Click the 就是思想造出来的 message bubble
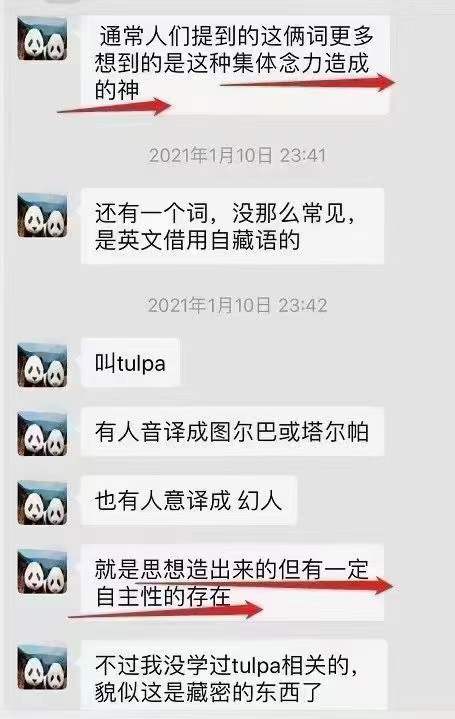The width and height of the screenshot is (455, 719). pyautogui.click(x=233, y=582)
